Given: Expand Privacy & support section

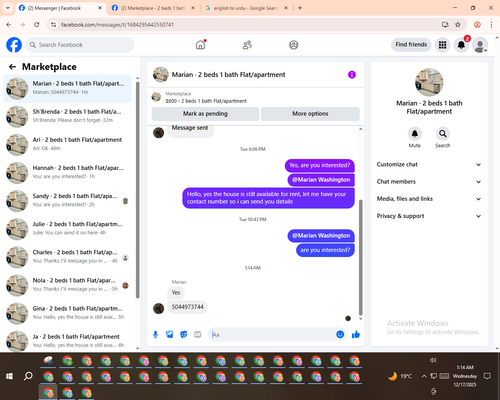Looking at the screenshot, I should [429, 216].
